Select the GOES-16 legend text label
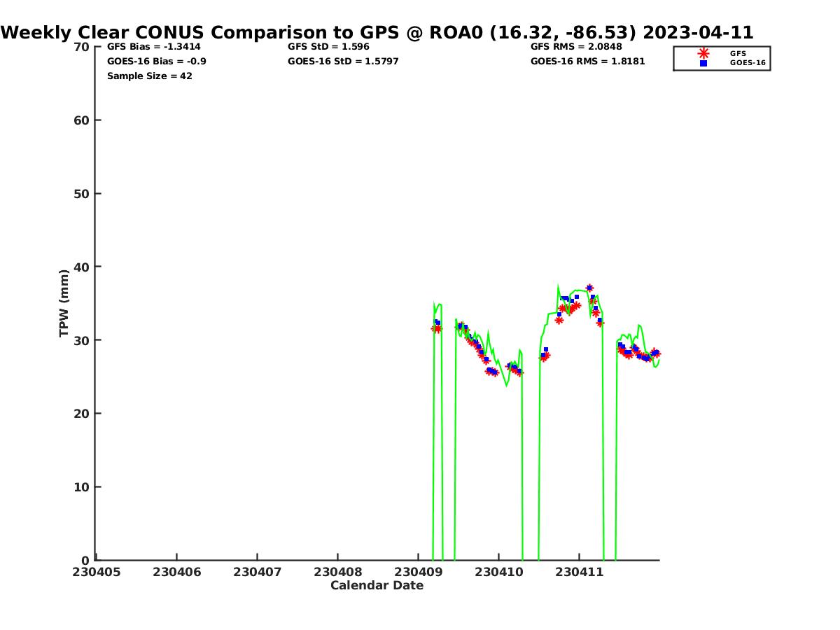The height and width of the screenshot is (630, 840). coord(748,63)
